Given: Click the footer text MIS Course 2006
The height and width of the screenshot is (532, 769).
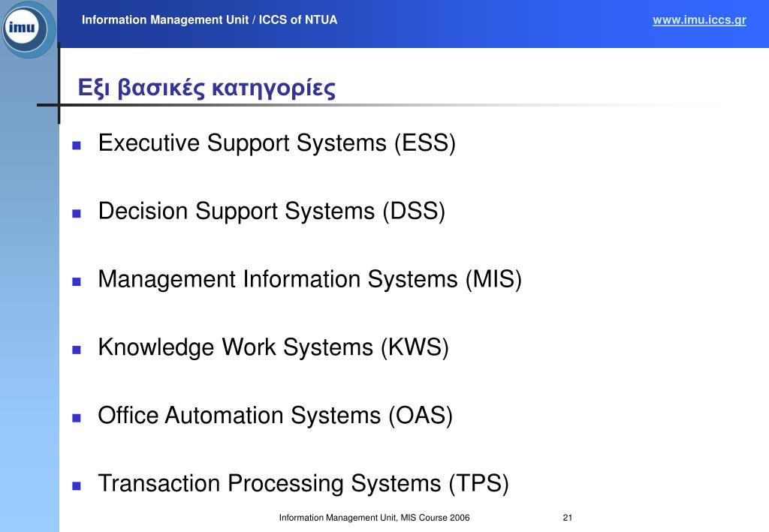Looking at the screenshot, I should coord(435,518).
